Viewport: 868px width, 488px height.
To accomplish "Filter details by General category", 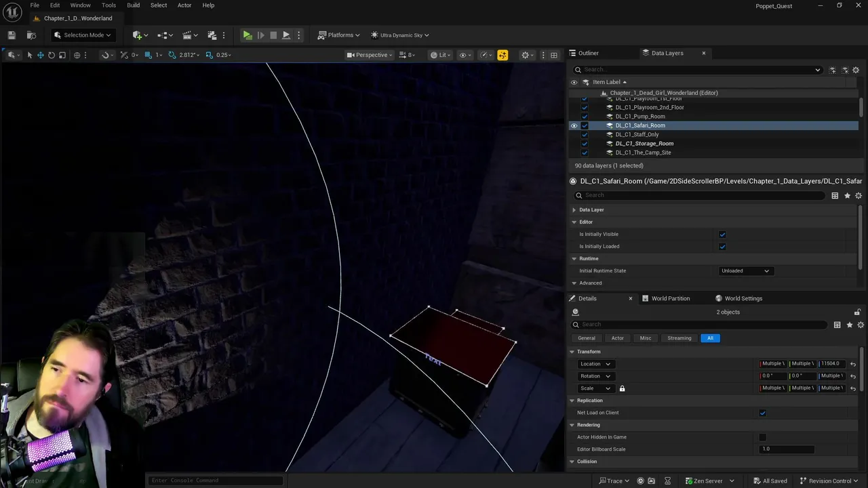I will coord(587,338).
